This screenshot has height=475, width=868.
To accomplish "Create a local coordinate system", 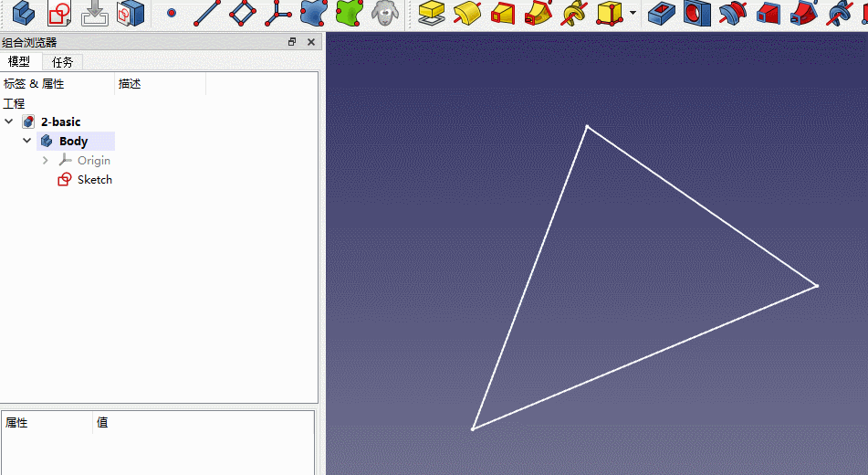I will pyautogui.click(x=277, y=13).
